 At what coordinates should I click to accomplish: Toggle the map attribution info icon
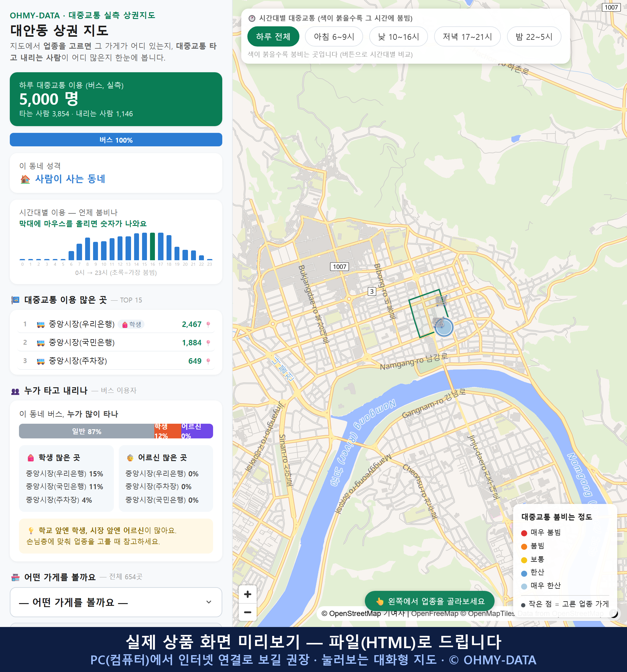[613, 613]
